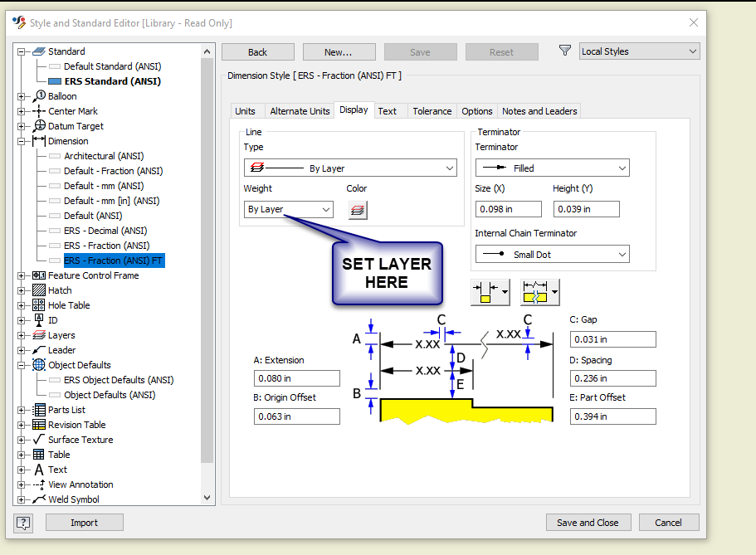Click the style tree scroll down arrow
Image resolution: width=756 pixels, height=555 pixels.
[x=207, y=498]
